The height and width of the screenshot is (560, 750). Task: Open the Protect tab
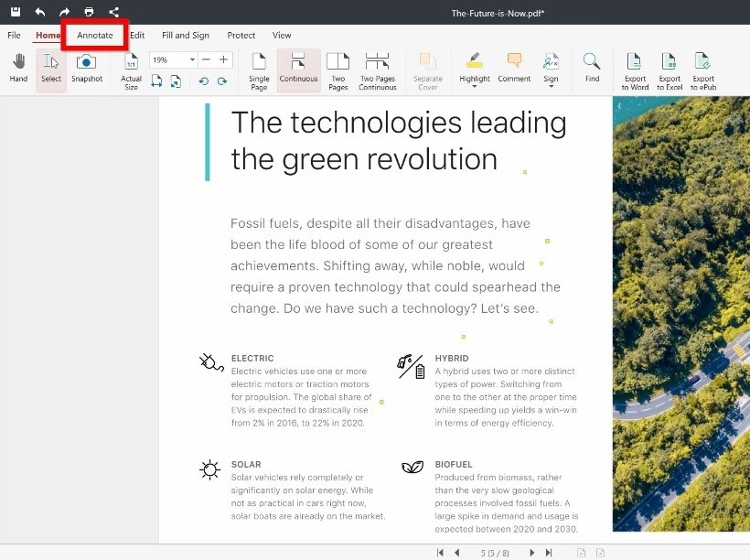pos(241,36)
